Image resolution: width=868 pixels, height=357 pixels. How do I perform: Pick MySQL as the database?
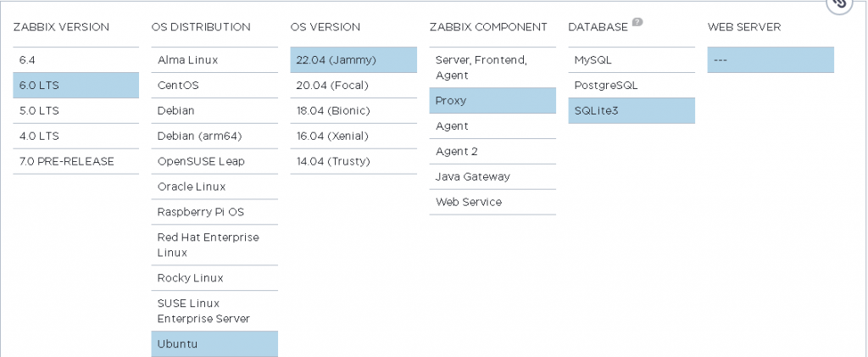632,60
